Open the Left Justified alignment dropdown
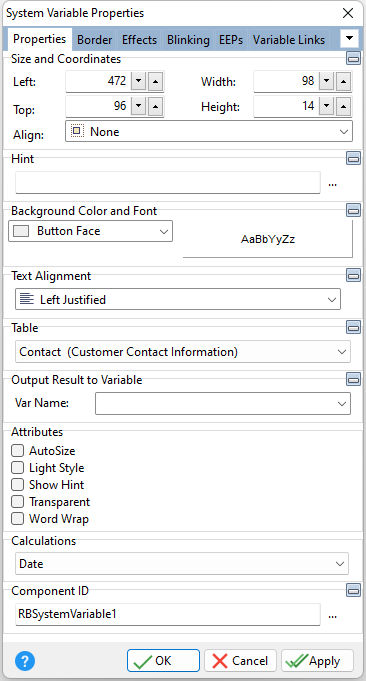 [178, 299]
